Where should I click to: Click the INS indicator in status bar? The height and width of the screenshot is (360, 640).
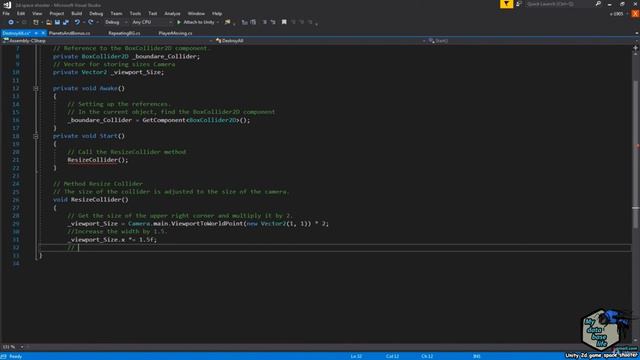[476, 356]
